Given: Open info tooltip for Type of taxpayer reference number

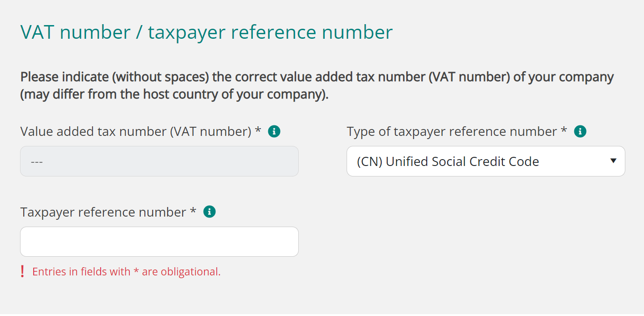Looking at the screenshot, I should pos(580,132).
